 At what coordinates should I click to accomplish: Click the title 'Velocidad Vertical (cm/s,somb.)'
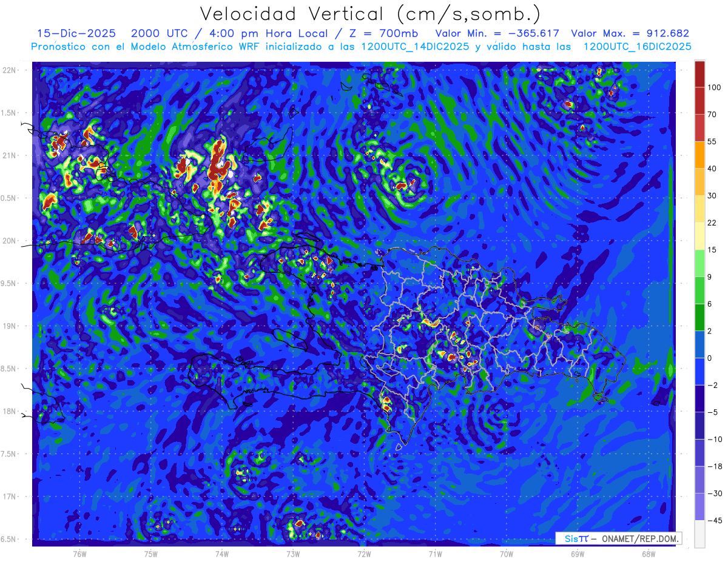[370, 14]
